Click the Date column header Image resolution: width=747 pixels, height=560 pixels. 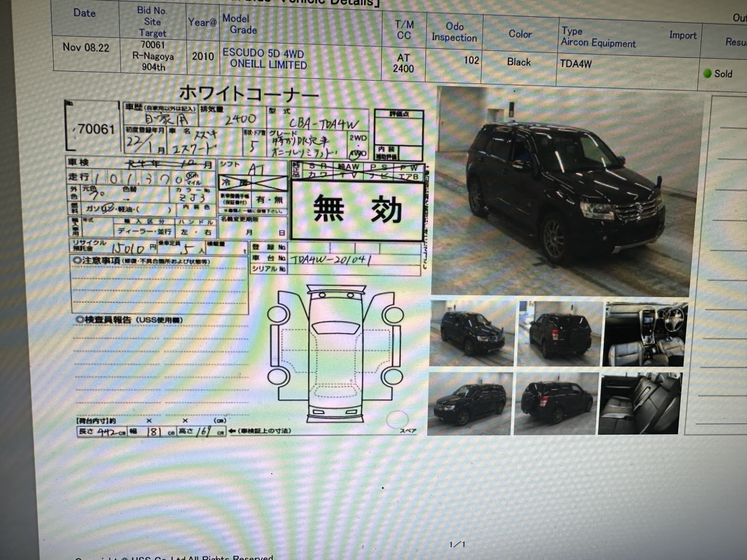click(84, 13)
